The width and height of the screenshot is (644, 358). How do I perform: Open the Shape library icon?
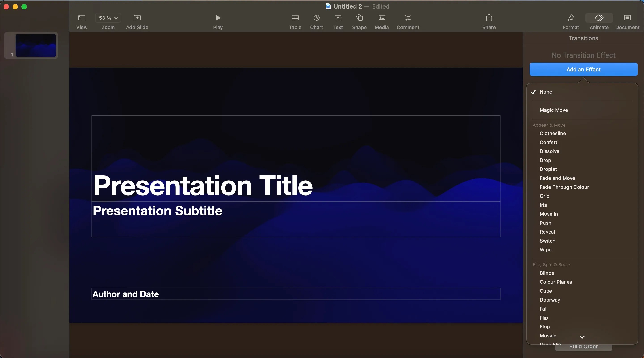pyautogui.click(x=359, y=18)
